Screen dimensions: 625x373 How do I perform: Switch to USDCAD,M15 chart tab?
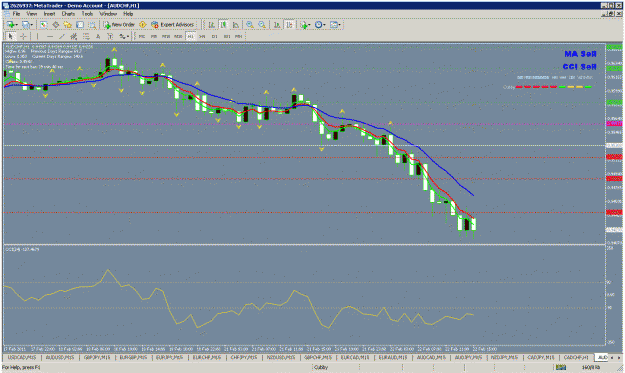tap(22, 357)
